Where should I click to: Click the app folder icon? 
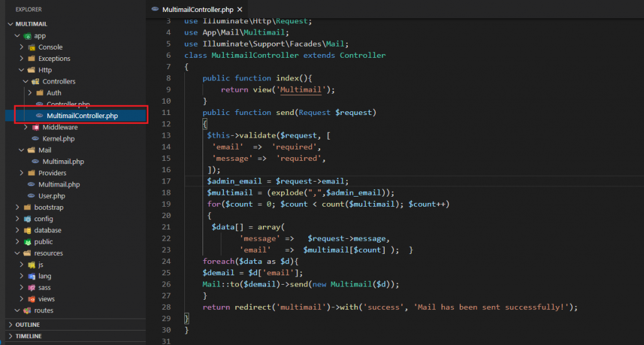[27, 36]
